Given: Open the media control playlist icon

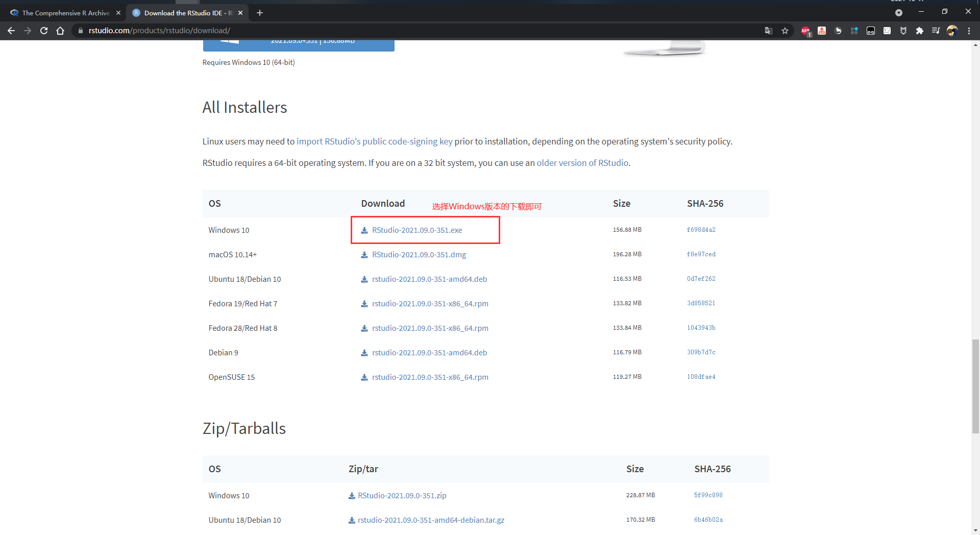Looking at the screenshot, I should pyautogui.click(x=936, y=31).
